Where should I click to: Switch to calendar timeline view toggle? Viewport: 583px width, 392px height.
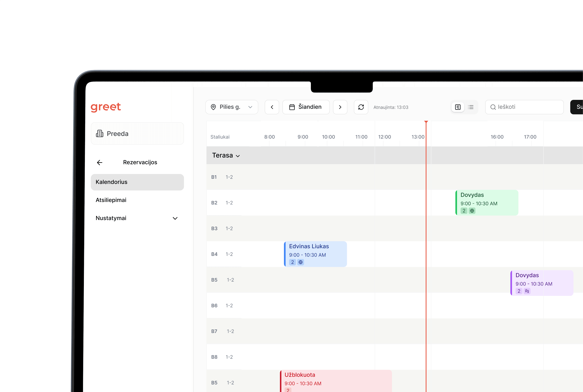458,107
